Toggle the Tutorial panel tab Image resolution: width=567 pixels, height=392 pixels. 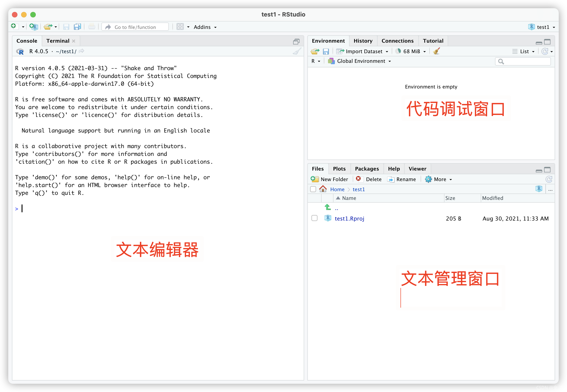pyautogui.click(x=433, y=40)
